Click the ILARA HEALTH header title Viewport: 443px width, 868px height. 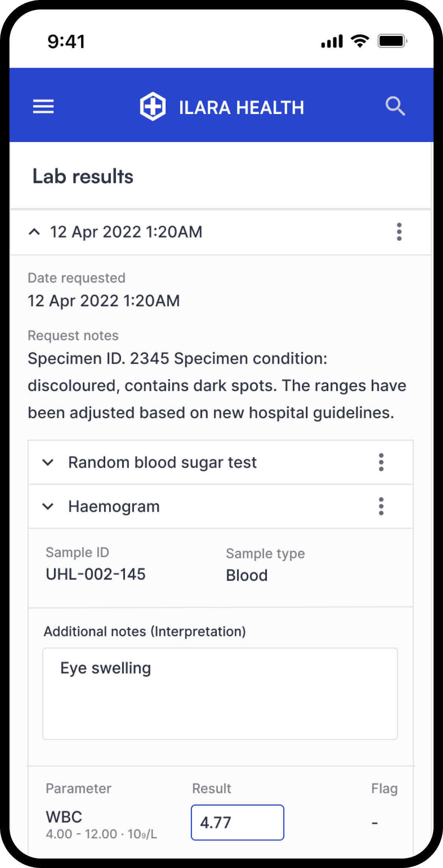[x=242, y=107]
